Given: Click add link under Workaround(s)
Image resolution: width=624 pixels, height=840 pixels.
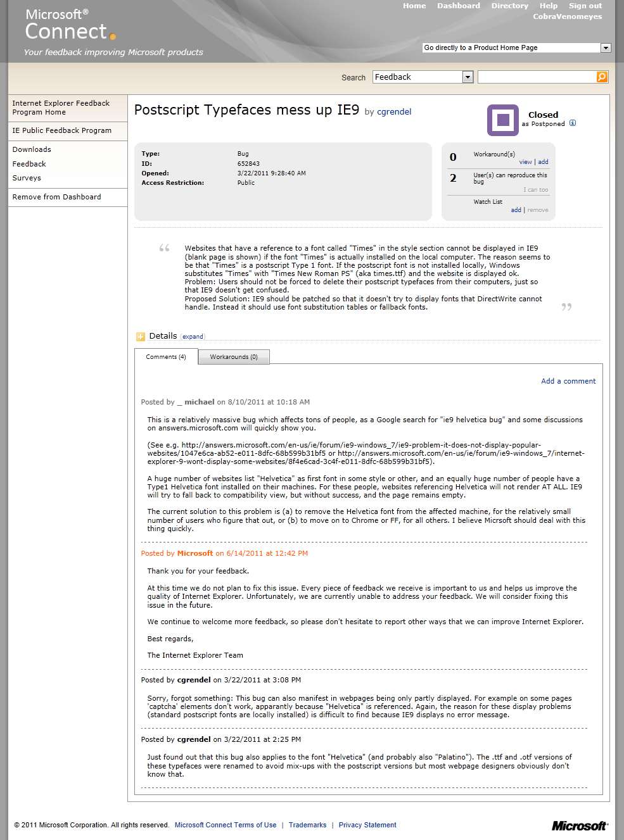Looking at the screenshot, I should [544, 162].
